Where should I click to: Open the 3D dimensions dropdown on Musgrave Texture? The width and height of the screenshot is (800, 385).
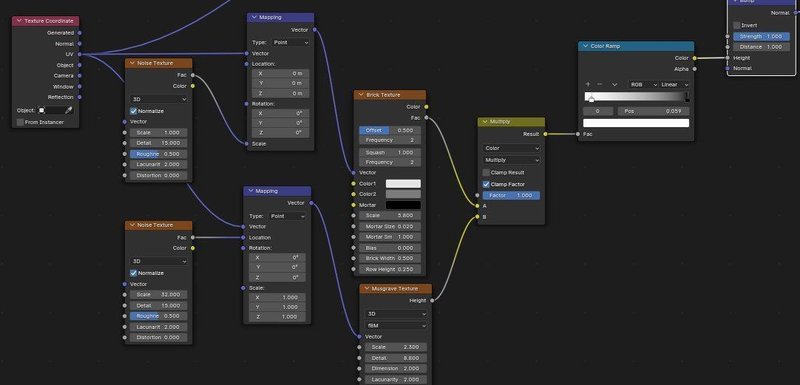coord(396,314)
